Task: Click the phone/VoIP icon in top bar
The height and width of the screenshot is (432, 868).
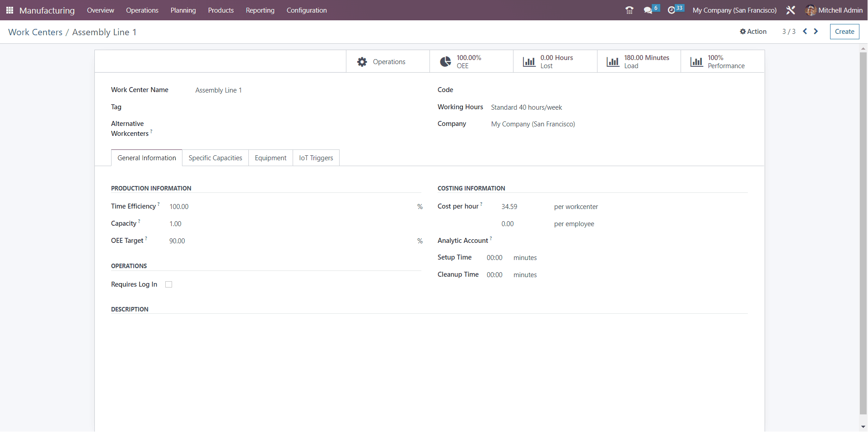Action: point(629,10)
